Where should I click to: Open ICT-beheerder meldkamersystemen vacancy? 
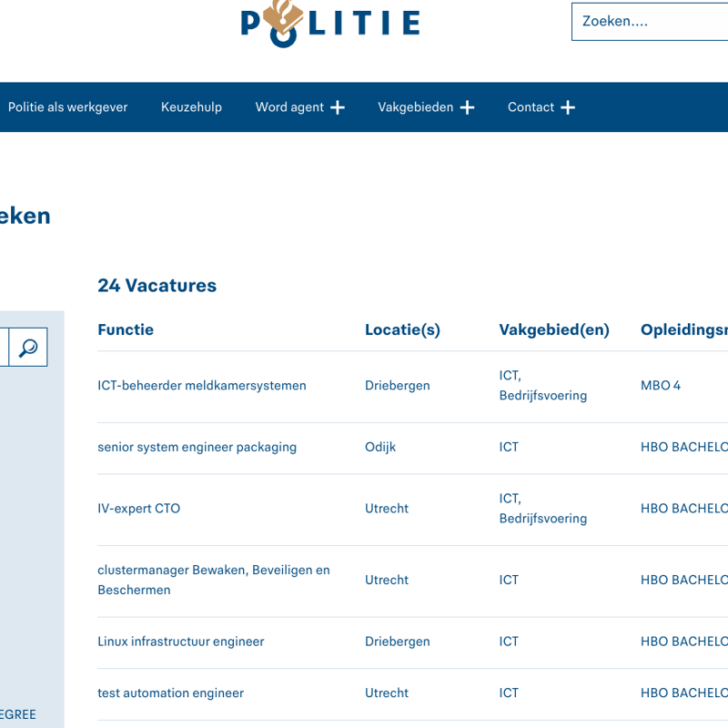click(201, 386)
